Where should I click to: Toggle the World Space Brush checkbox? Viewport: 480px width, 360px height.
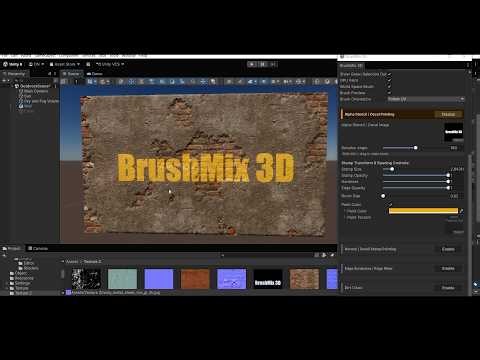click(389, 87)
